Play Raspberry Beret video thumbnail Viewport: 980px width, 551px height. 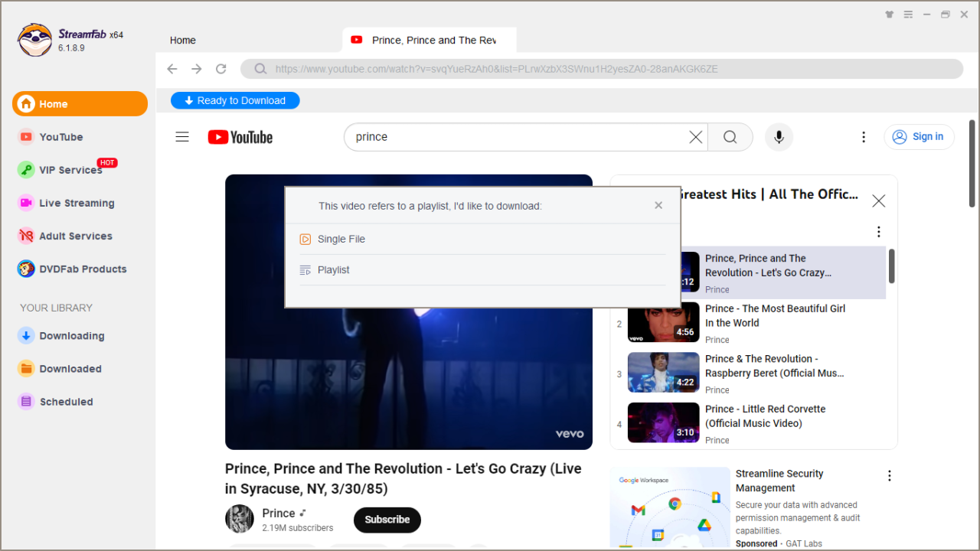(663, 372)
